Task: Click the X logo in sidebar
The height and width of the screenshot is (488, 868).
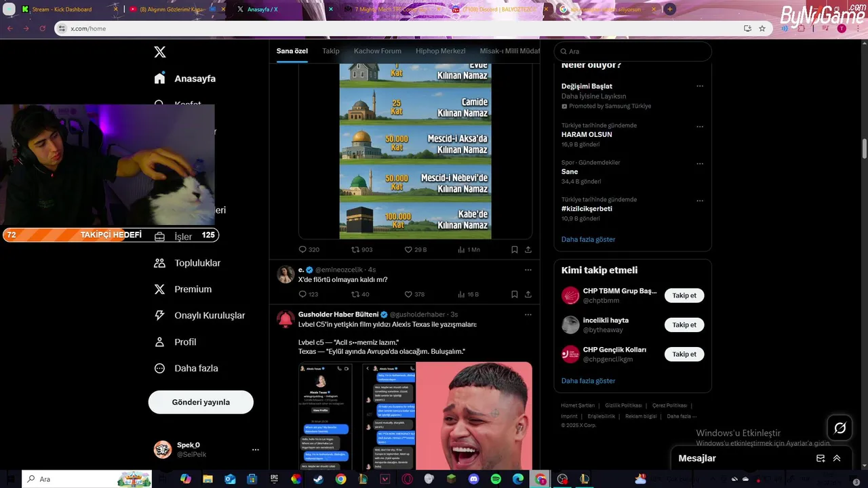Action: (x=159, y=52)
